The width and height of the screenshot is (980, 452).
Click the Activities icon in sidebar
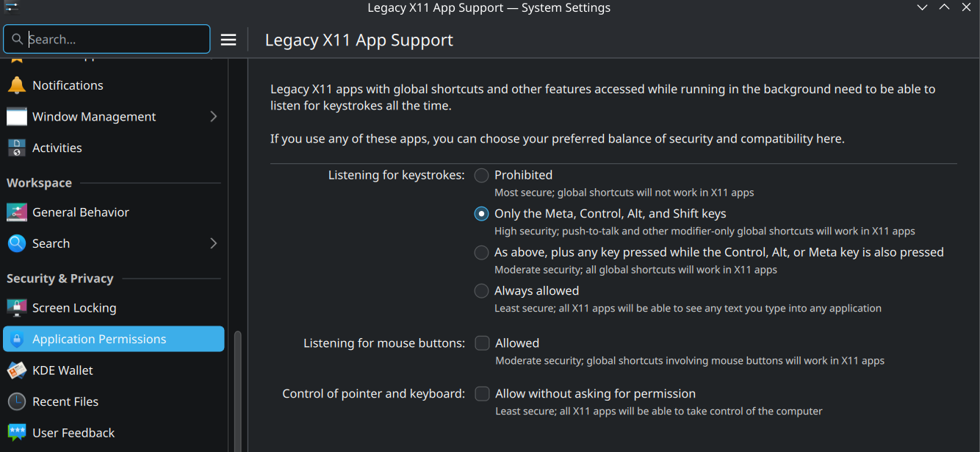click(16, 148)
